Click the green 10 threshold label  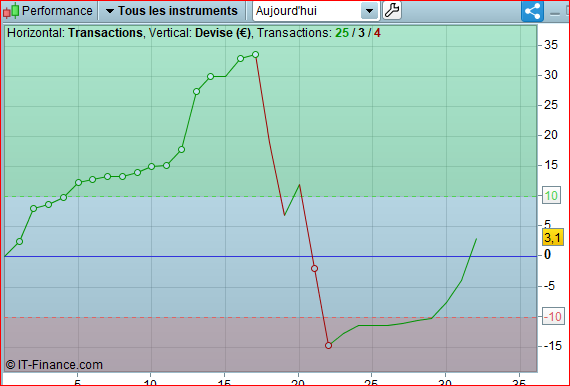click(551, 196)
